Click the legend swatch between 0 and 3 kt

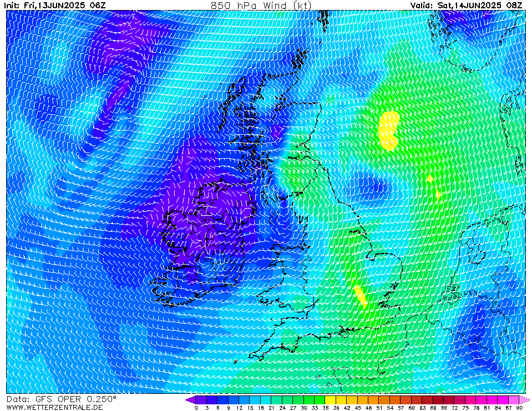coord(201,400)
